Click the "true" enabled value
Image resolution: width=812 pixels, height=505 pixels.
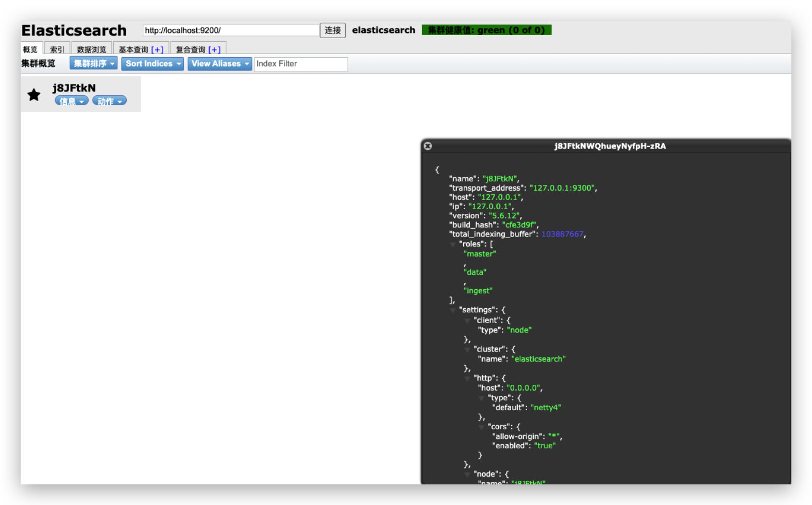545,446
